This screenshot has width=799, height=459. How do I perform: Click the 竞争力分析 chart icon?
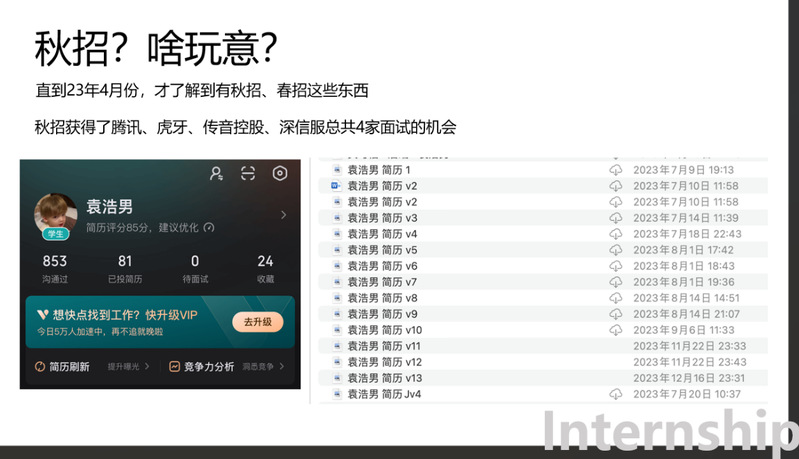point(174,367)
